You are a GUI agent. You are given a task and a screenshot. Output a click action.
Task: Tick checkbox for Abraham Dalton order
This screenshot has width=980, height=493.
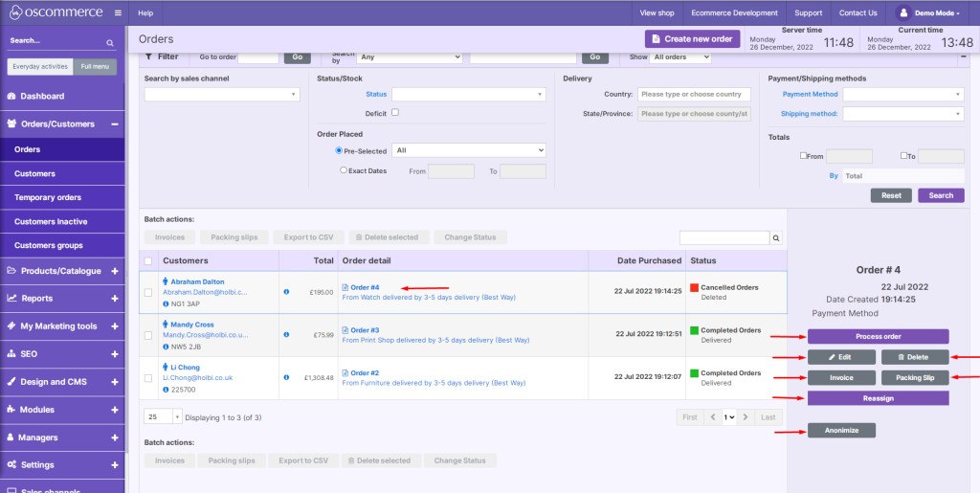pyautogui.click(x=148, y=292)
